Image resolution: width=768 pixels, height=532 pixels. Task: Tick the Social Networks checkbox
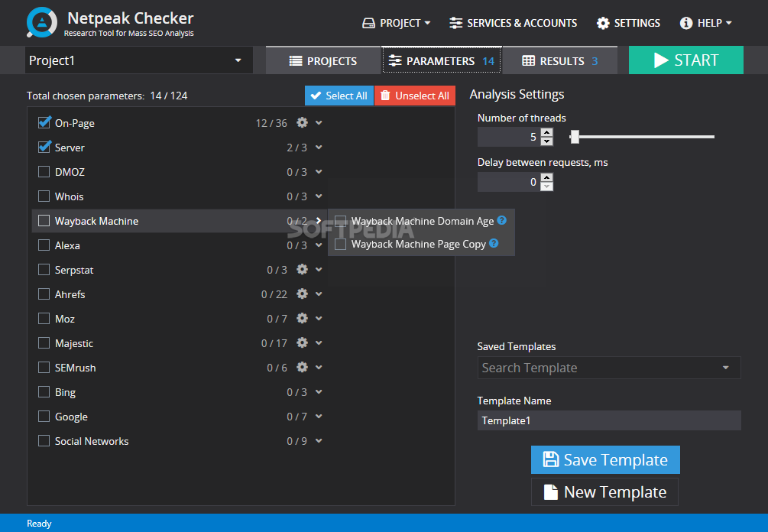[x=44, y=441]
